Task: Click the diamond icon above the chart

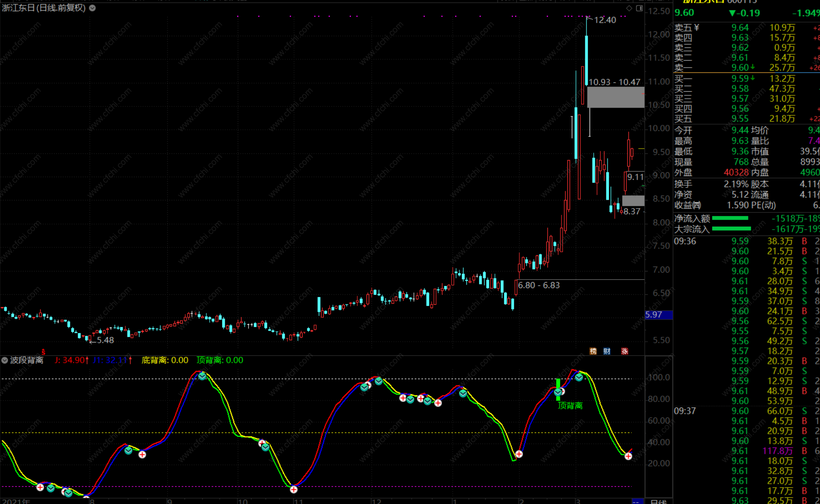Action: pos(629,8)
